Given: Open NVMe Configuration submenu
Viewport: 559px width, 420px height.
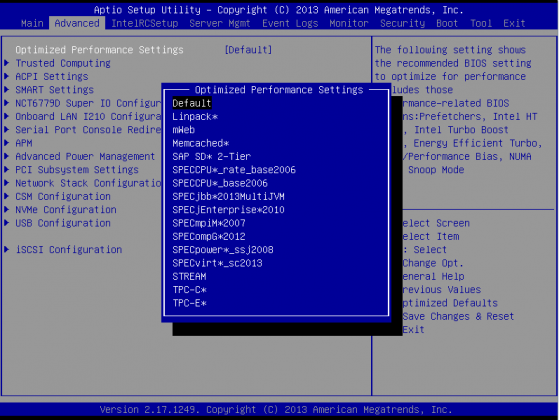Looking at the screenshot, I should [66, 210].
